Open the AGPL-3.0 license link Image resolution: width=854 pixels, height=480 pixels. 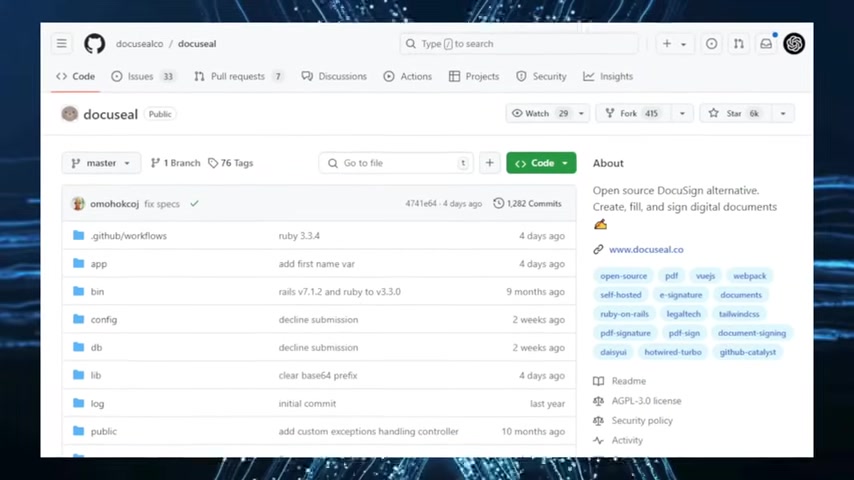pos(646,400)
